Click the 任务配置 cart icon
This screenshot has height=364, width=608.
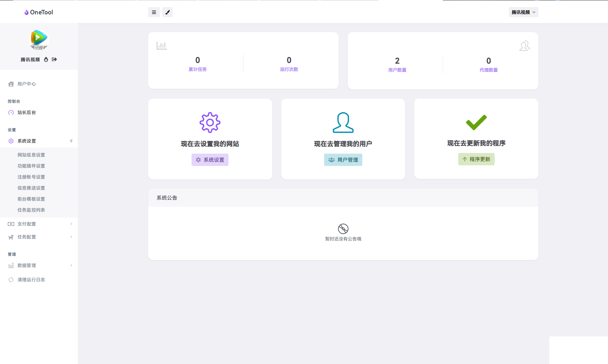[11, 237]
